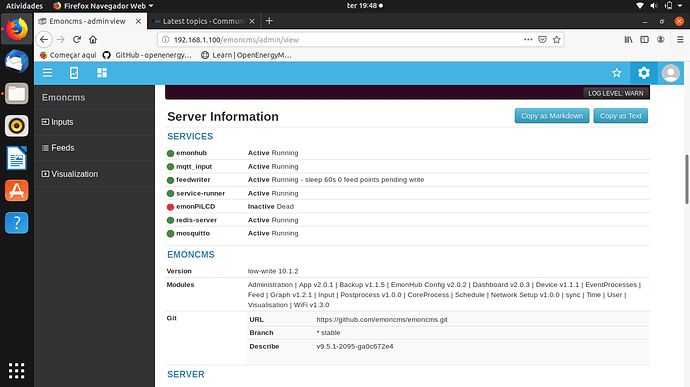Click Copy as Markdown button
Screen dimensions: 690x387
click(x=552, y=116)
